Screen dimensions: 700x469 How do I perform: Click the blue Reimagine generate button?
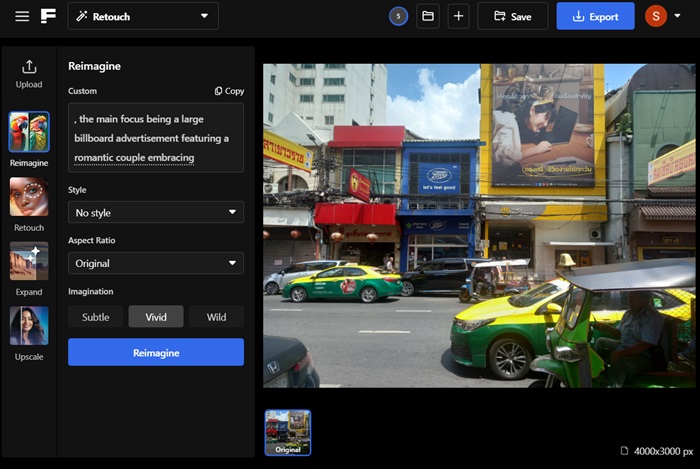pos(156,353)
